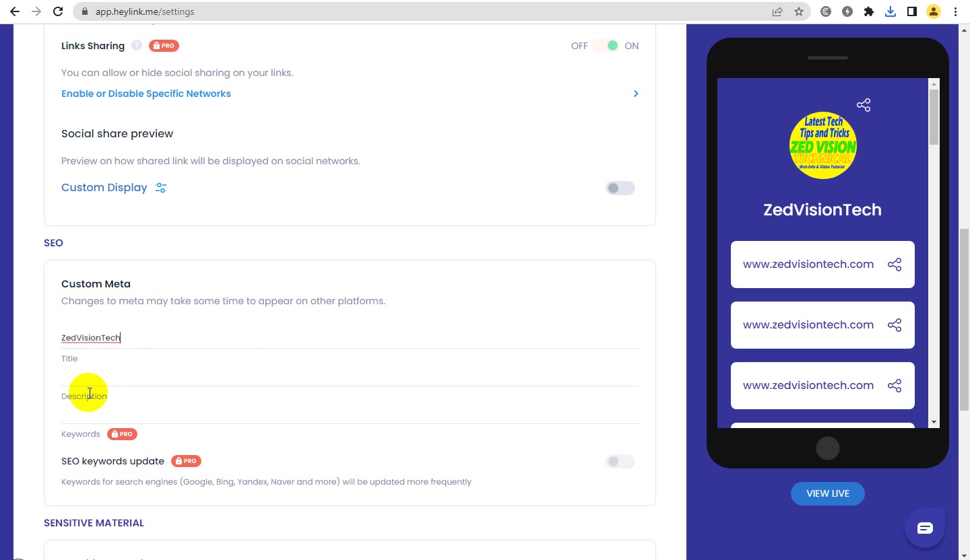Click share icon on third zedvisiontech.com link
The height and width of the screenshot is (560, 970).
[895, 386]
